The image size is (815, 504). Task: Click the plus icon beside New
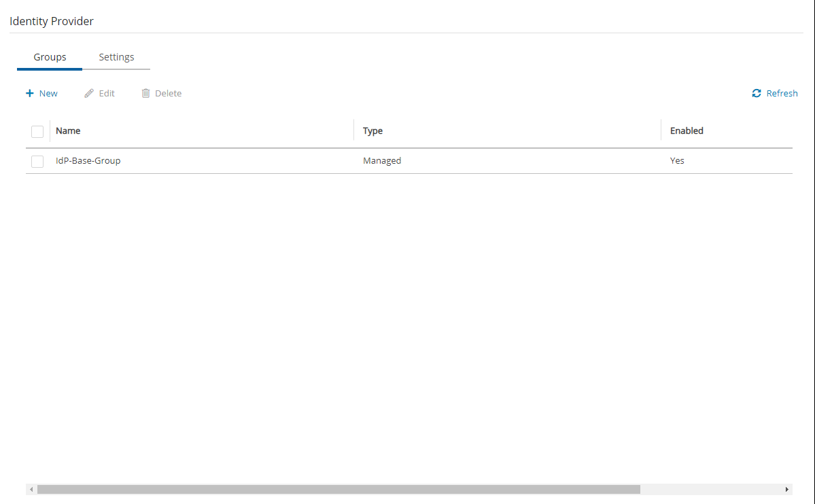pyautogui.click(x=30, y=93)
